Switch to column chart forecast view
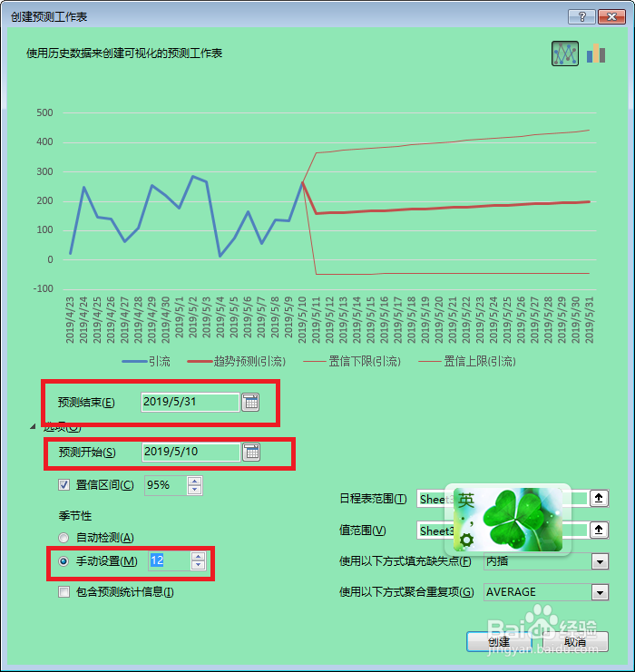The height and width of the screenshot is (672, 635). (x=596, y=54)
